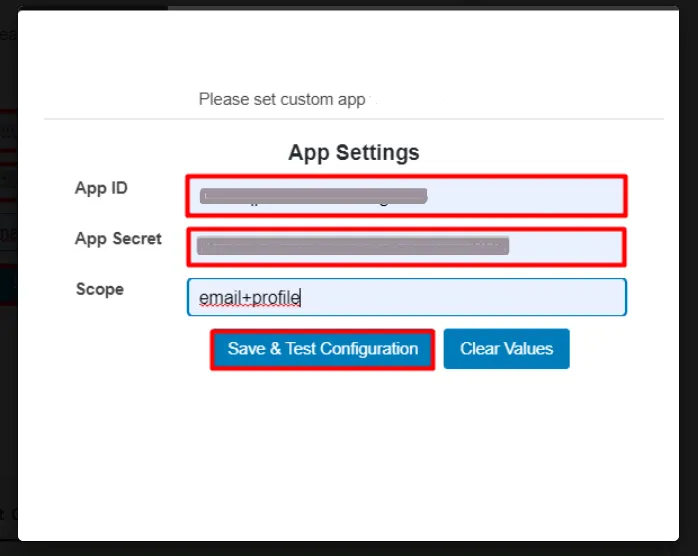Image resolution: width=698 pixels, height=556 pixels.
Task: Click the App Secret label
Action: point(118,239)
